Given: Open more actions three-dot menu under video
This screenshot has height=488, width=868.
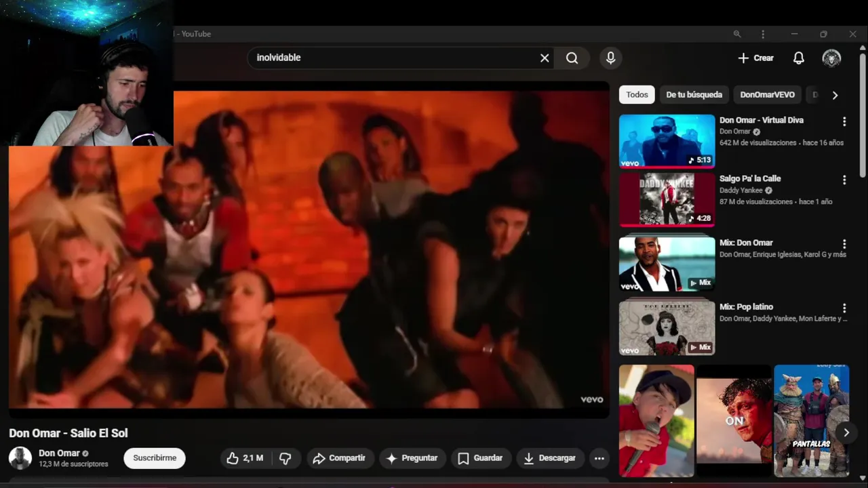Looking at the screenshot, I should tap(599, 459).
